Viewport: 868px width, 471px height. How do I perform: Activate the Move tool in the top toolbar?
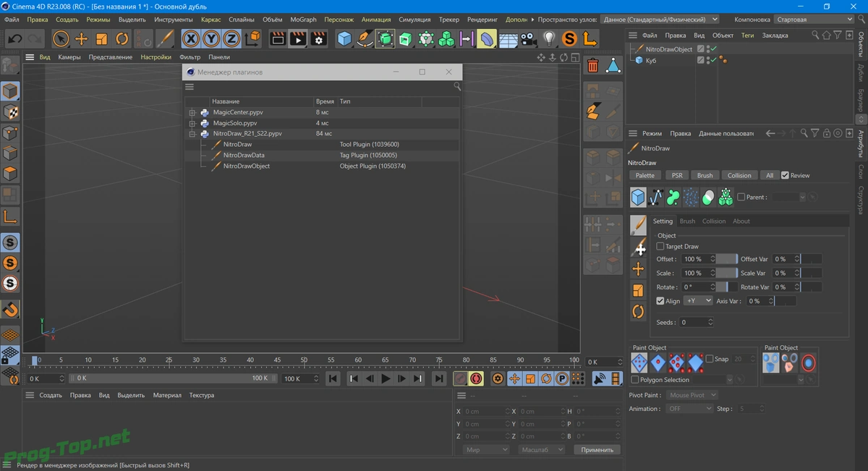(x=81, y=39)
